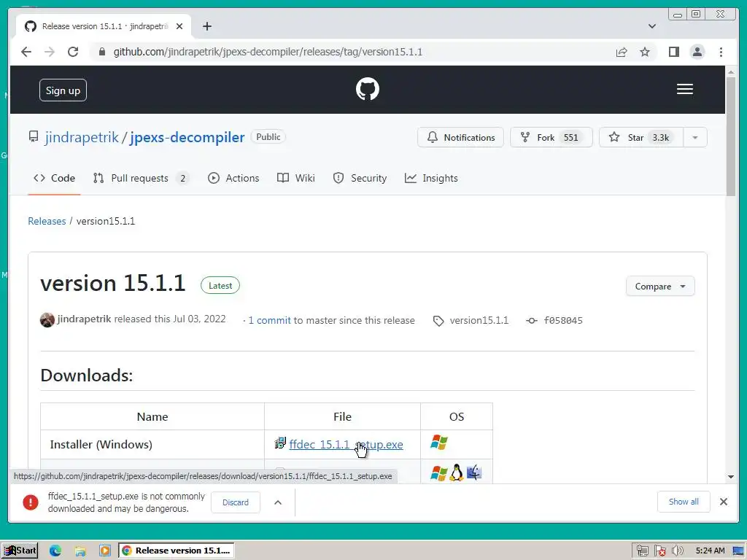Expand the Star lists dropdown arrow
Screen dimensions: 747x560
(x=695, y=138)
